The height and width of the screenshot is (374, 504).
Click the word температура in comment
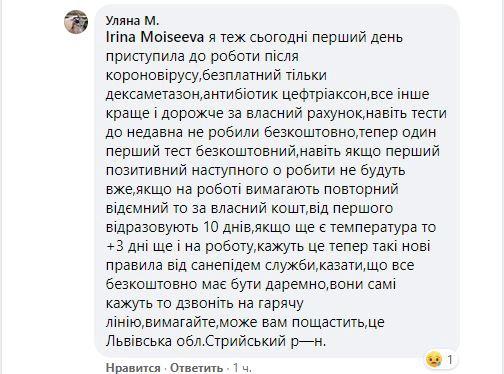[373, 228]
